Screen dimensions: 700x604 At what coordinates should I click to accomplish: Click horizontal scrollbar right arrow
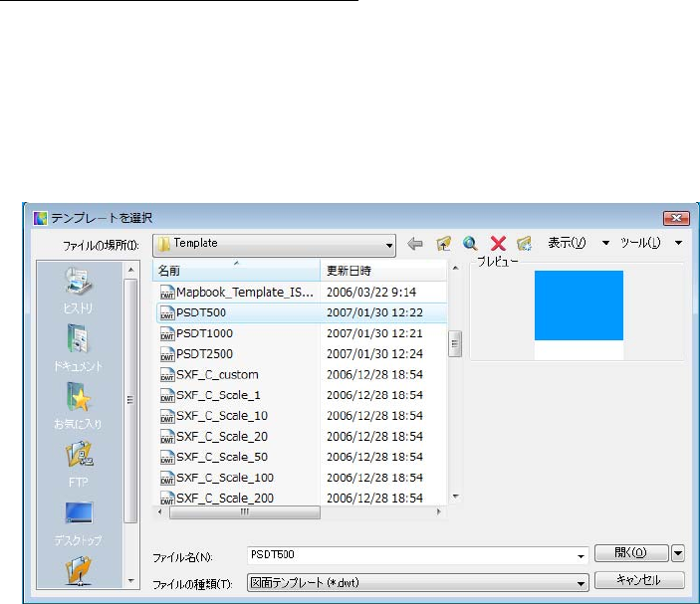(x=438, y=512)
